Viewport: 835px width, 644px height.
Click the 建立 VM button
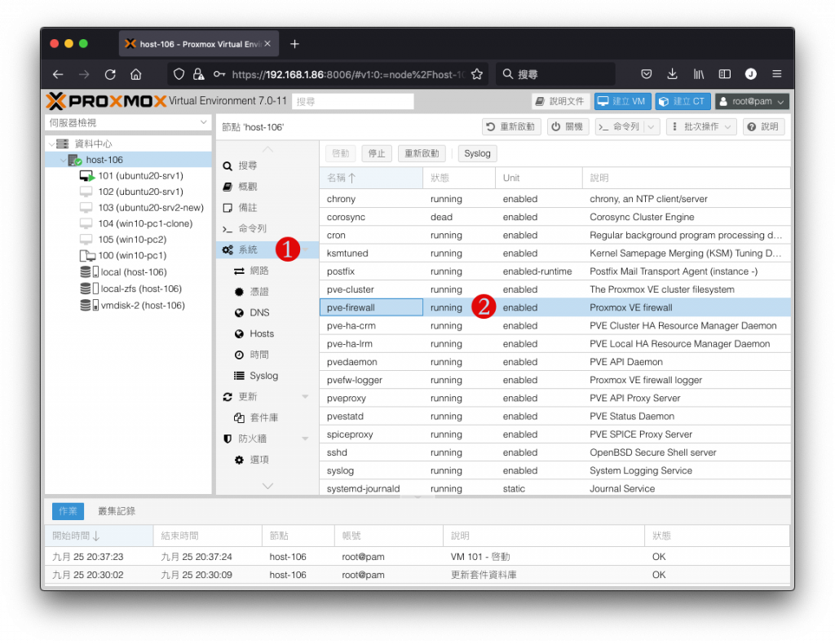pyautogui.click(x=622, y=101)
